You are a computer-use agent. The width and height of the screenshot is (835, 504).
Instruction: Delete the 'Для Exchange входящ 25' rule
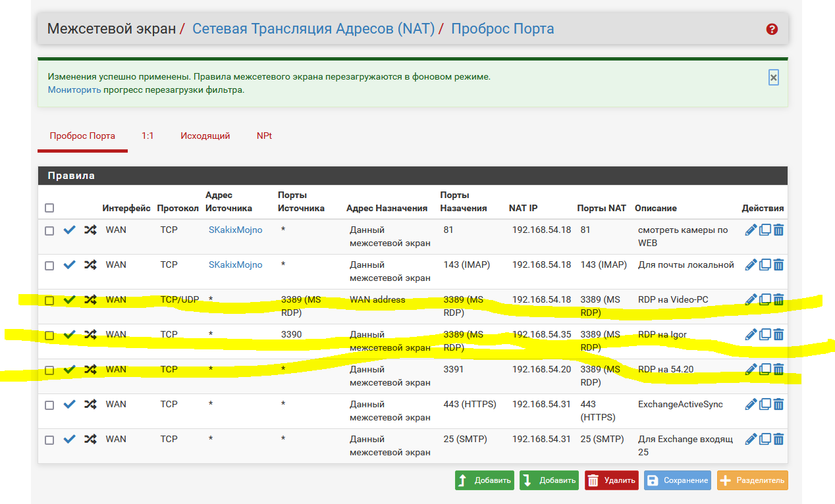[778, 439]
